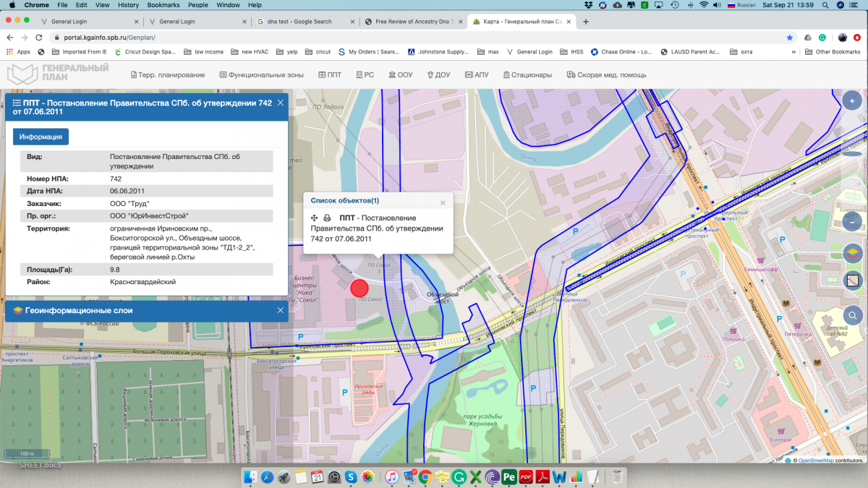This screenshot has height=488, width=868.
Task: Open the yelp bookmark folder
Action: click(287, 52)
